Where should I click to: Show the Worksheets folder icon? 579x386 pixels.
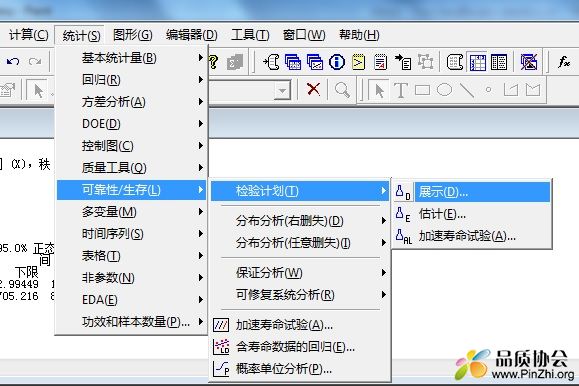click(x=293, y=62)
